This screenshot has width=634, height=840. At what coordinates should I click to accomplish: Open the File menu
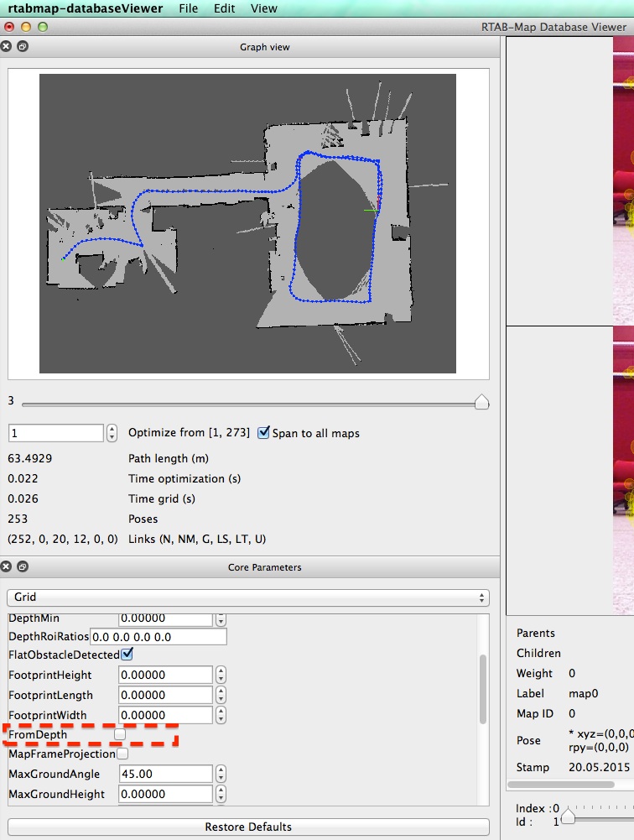tap(189, 8)
